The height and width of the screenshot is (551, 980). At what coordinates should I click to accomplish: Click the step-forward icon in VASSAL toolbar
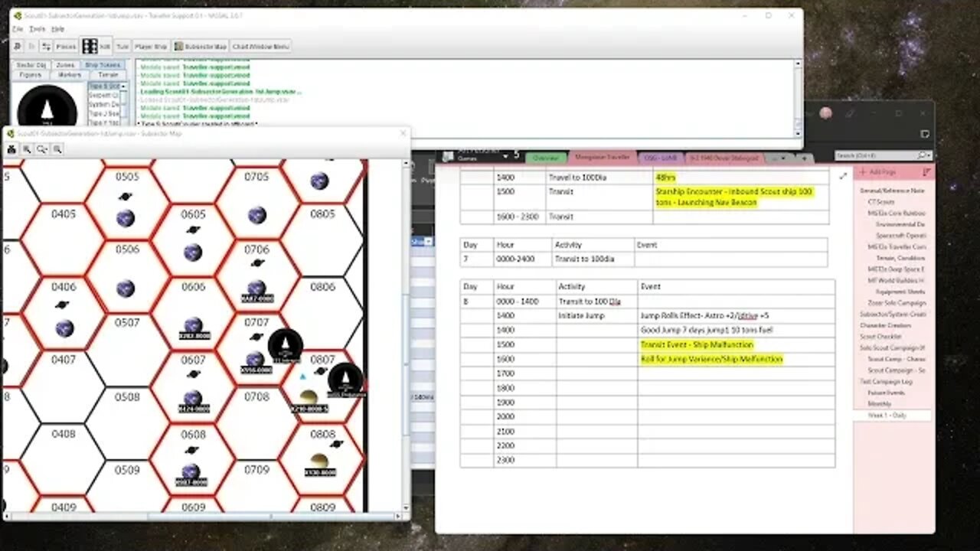pos(31,47)
